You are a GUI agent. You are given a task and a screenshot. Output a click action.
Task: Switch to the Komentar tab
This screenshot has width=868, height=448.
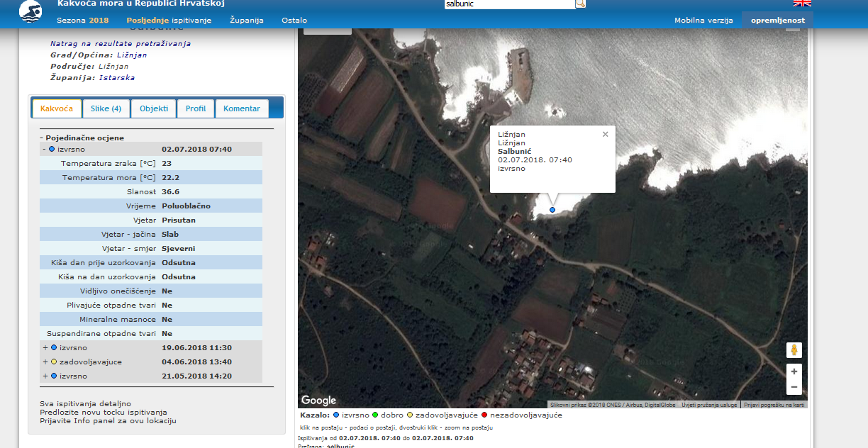[242, 108]
